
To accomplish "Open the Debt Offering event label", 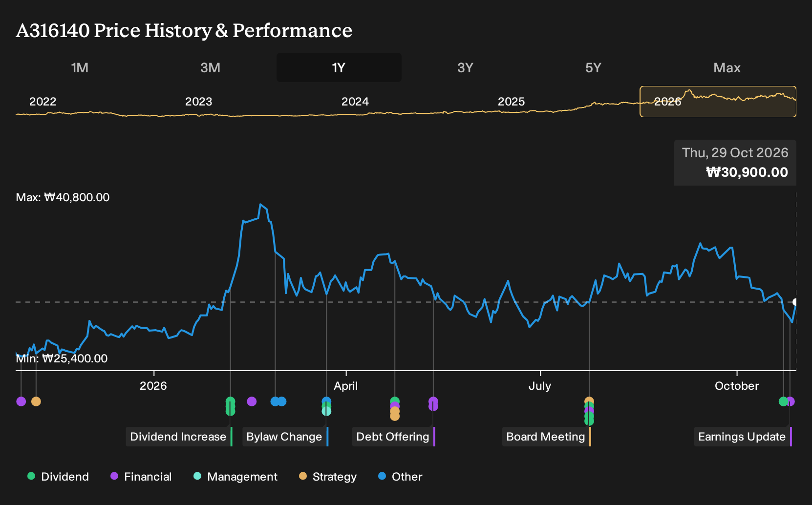I will pyautogui.click(x=393, y=437).
